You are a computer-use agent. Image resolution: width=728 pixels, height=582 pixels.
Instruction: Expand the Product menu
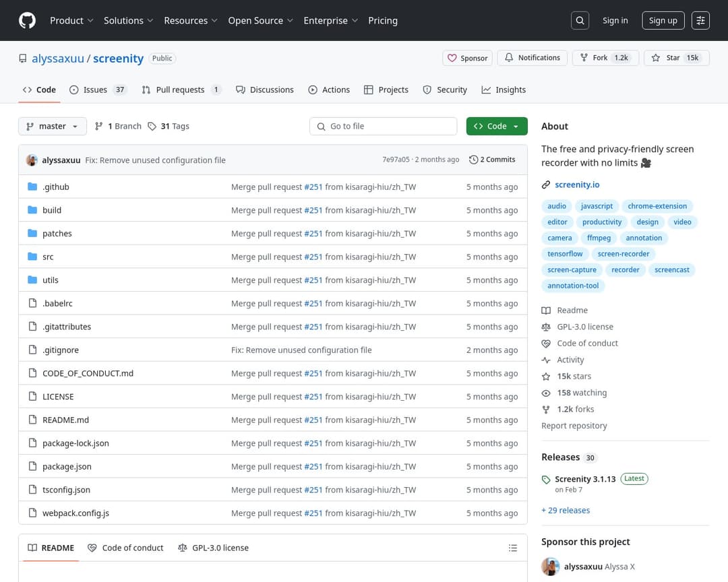click(x=71, y=20)
